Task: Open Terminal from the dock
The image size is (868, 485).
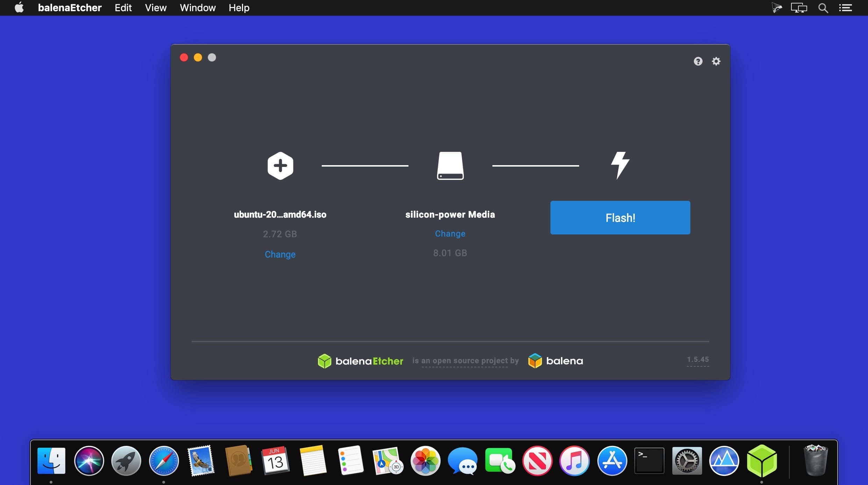Action: (x=649, y=461)
